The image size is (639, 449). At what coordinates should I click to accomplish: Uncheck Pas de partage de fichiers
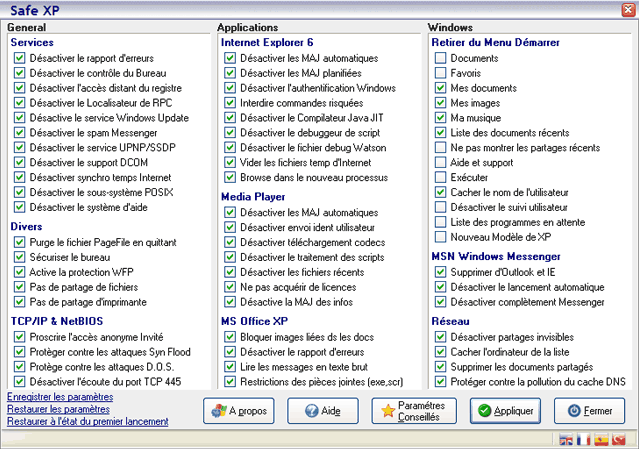tap(19, 287)
